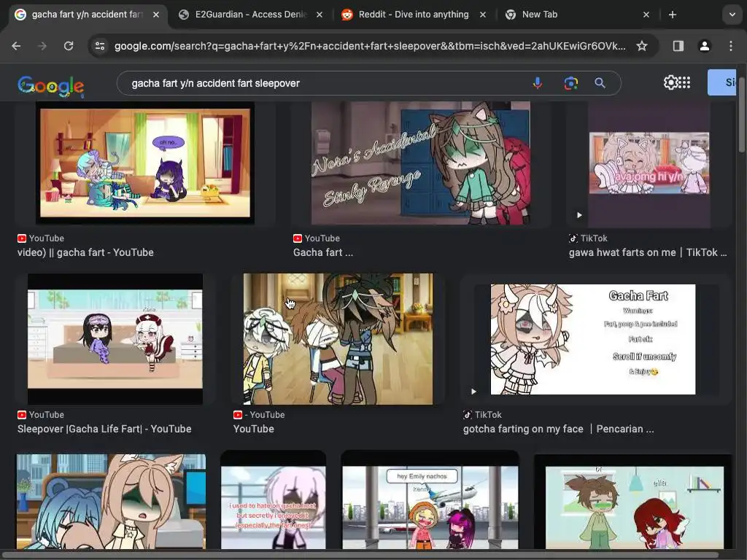This screenshot has height=560, width=747.
Task: Open thumbnail with 'oh no..' speech bubble
Action: 145,163
